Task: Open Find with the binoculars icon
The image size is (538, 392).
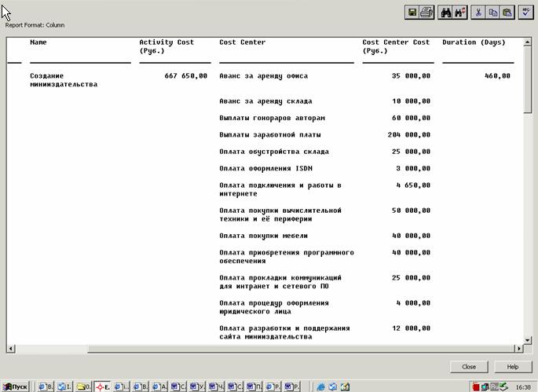Action: (446, 13)
